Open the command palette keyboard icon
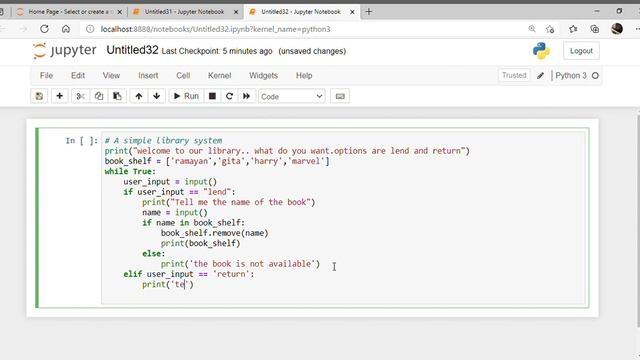Viewport: 640px width, 360px height. click(340, 96)
